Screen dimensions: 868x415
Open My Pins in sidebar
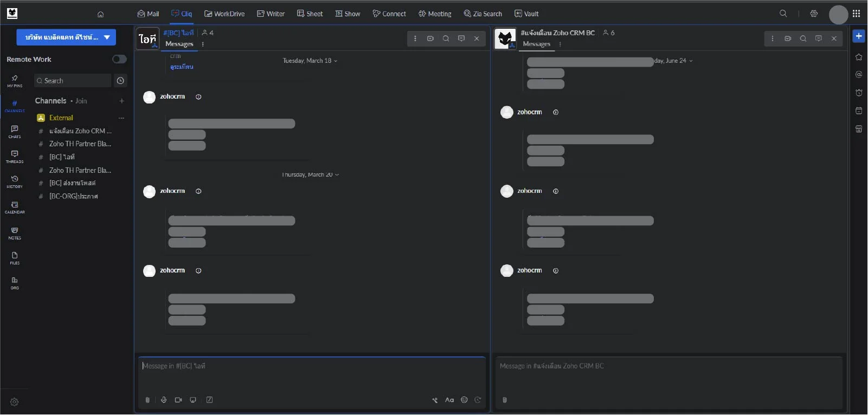(15, 81)
